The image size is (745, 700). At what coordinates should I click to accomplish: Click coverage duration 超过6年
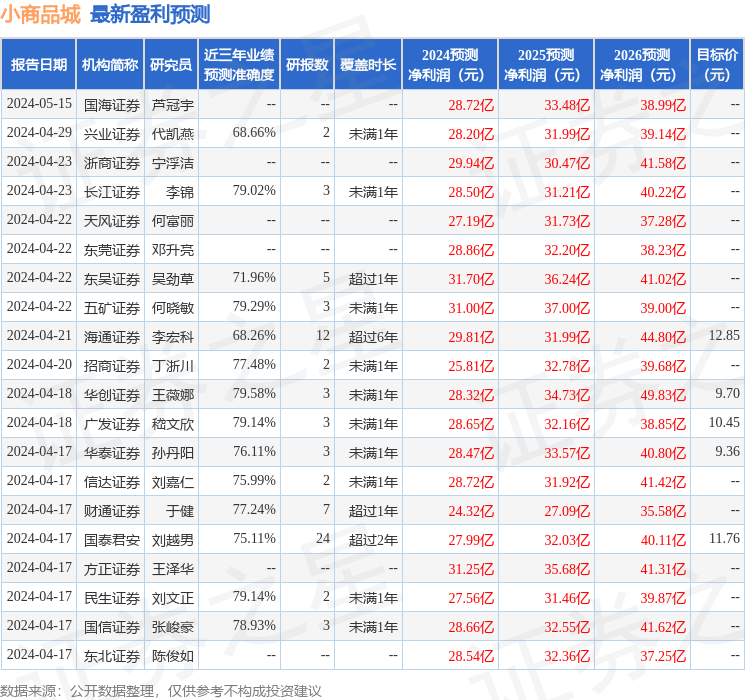pyautogui.click(x=373, y=337)
